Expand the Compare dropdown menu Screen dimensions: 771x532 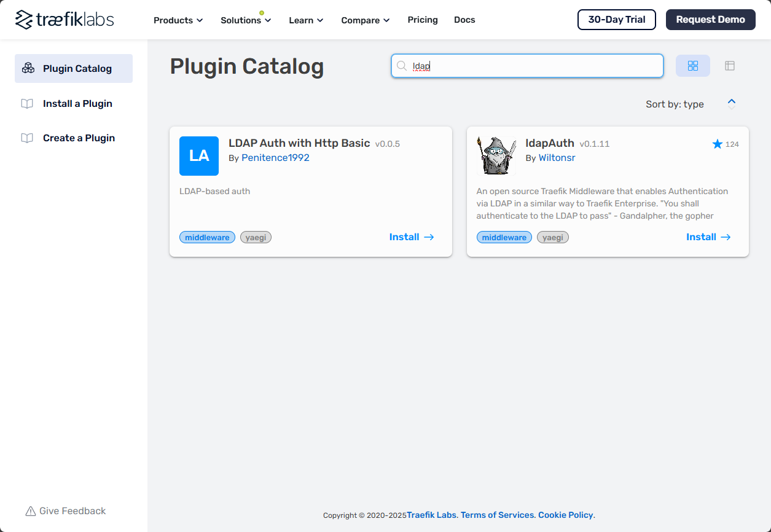pos(366,20)
